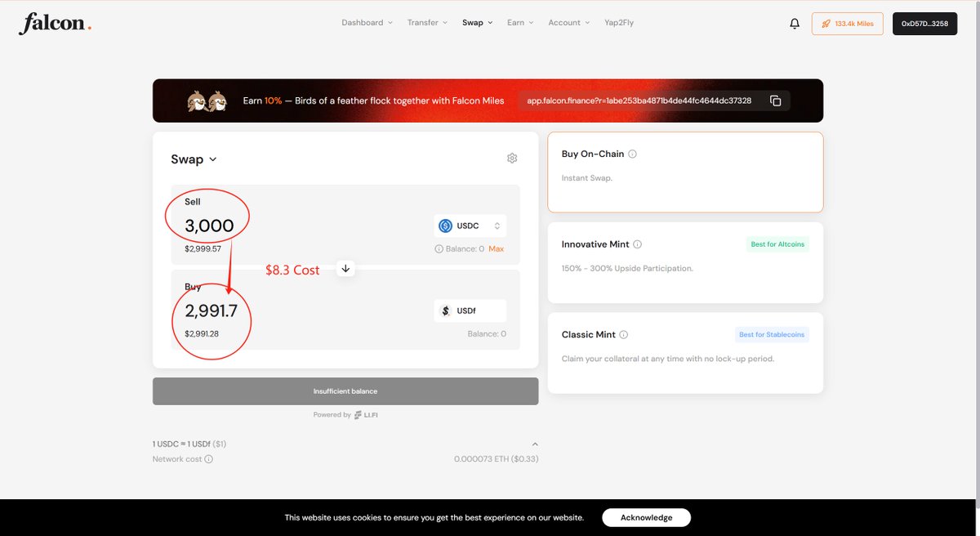
Task: Open the USDC token selector
Action: pos(470,226)
